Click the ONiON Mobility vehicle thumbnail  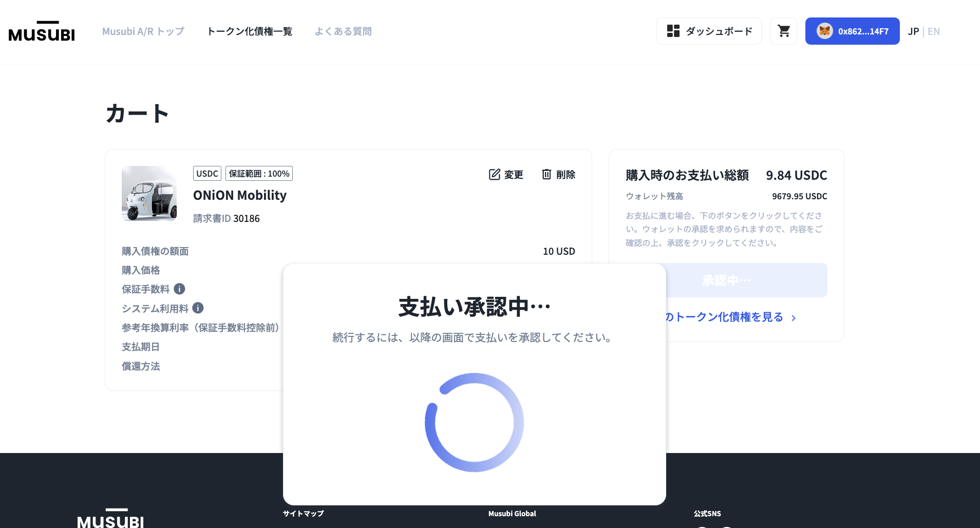(149, 193)
